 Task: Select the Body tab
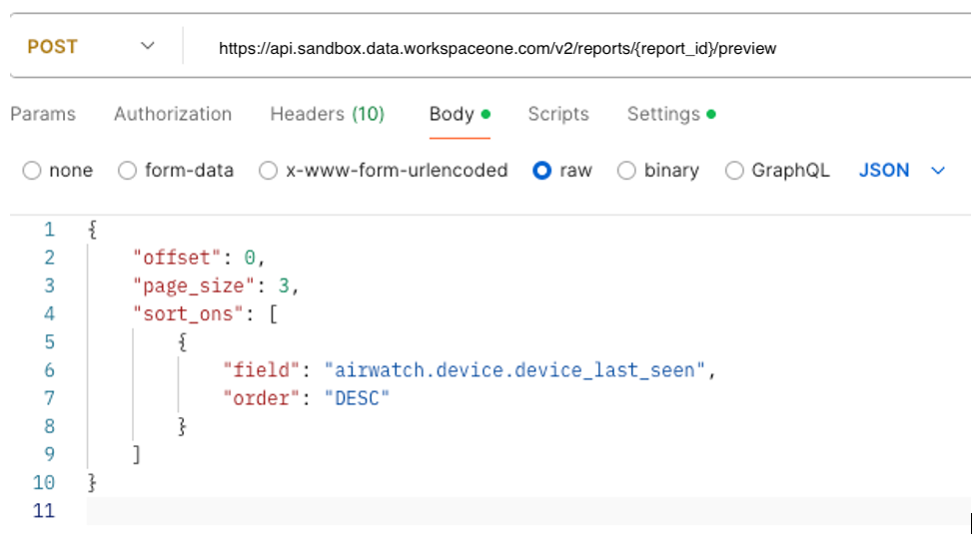click(452, 114)
